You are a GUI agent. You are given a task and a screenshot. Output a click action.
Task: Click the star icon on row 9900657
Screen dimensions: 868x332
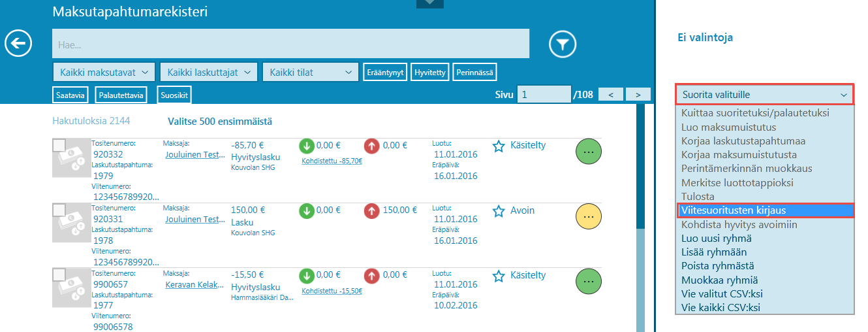coord(499,276)
